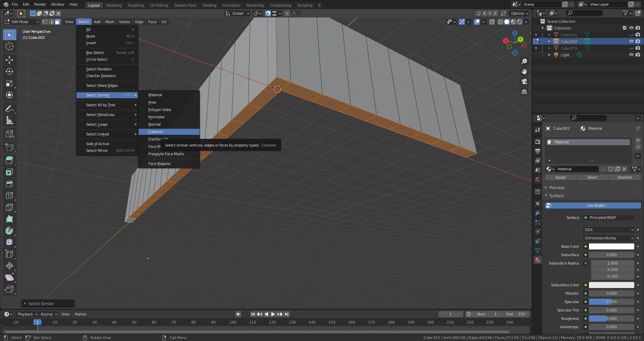Screen dimensions: 644x341
Task: Select the Scale tool in the toolbar
Action: pos(9,83)
